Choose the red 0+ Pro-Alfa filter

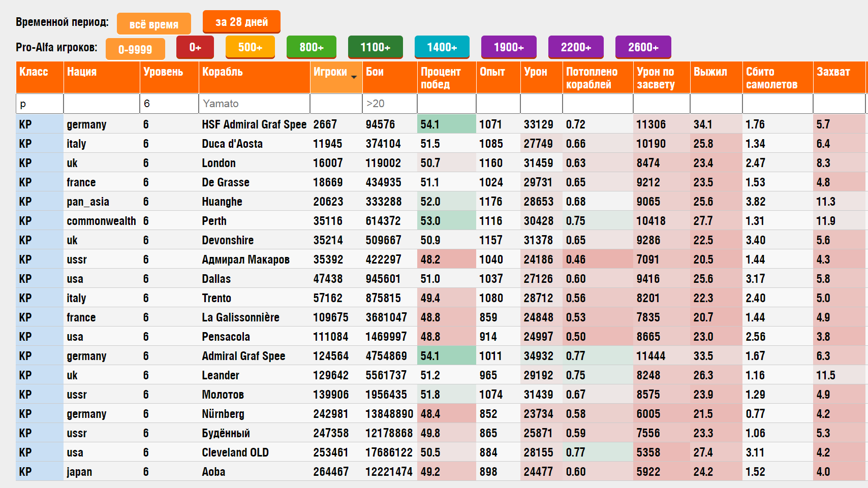[x=195, y=47]
